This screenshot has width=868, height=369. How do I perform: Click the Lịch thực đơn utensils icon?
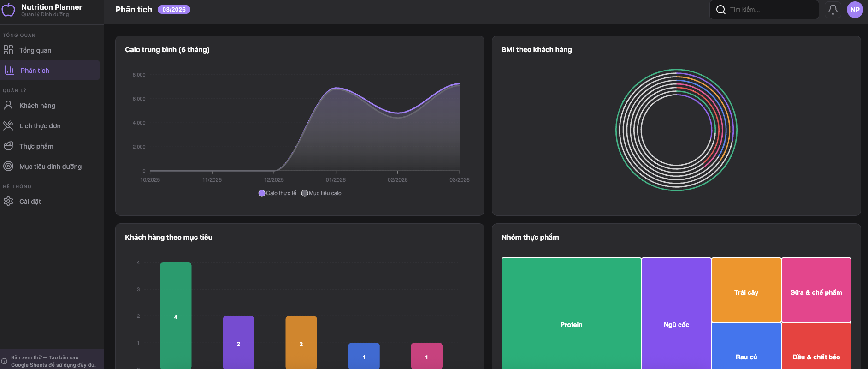[8, 126]
